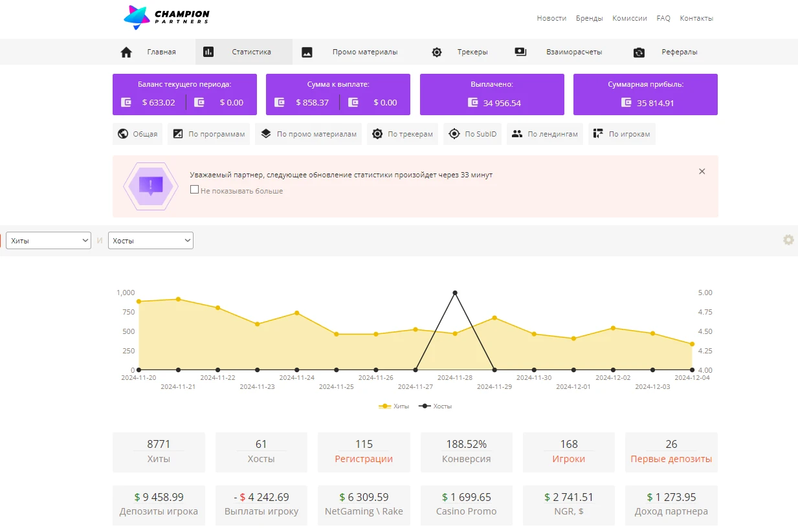Viewport: 798px width, 532px height.
Task: Select the По программам filter tab
Action: 209,134
